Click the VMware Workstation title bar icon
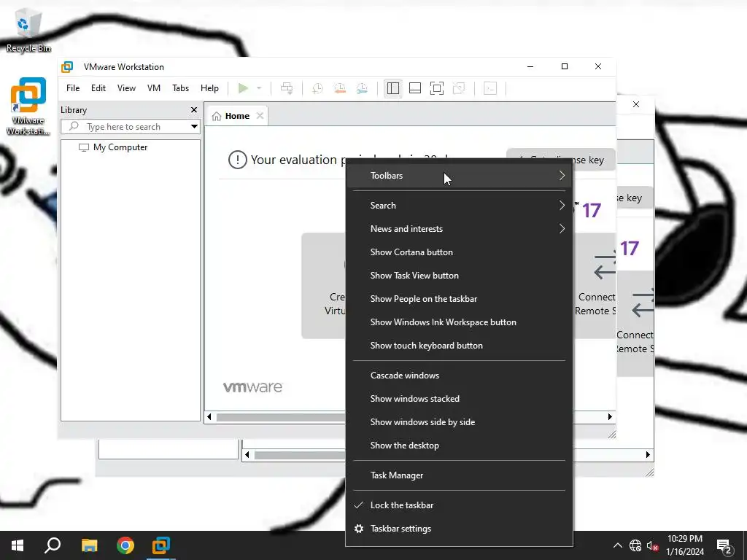 point(67,66)
